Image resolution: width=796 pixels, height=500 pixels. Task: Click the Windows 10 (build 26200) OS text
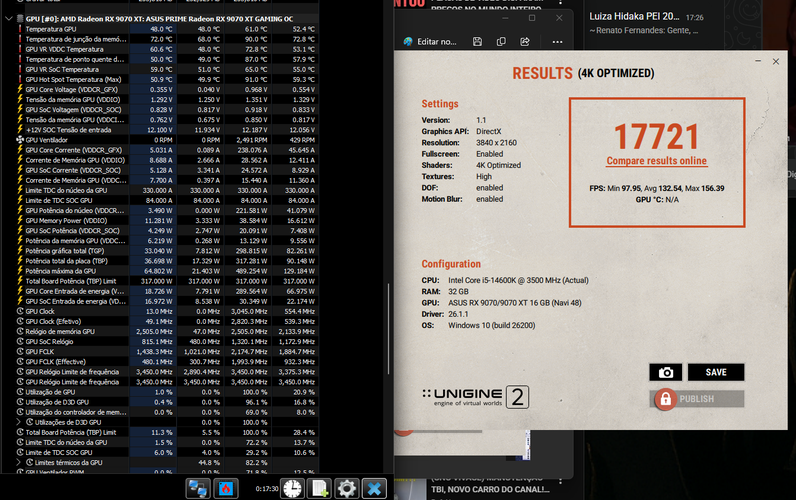(491, 325)
